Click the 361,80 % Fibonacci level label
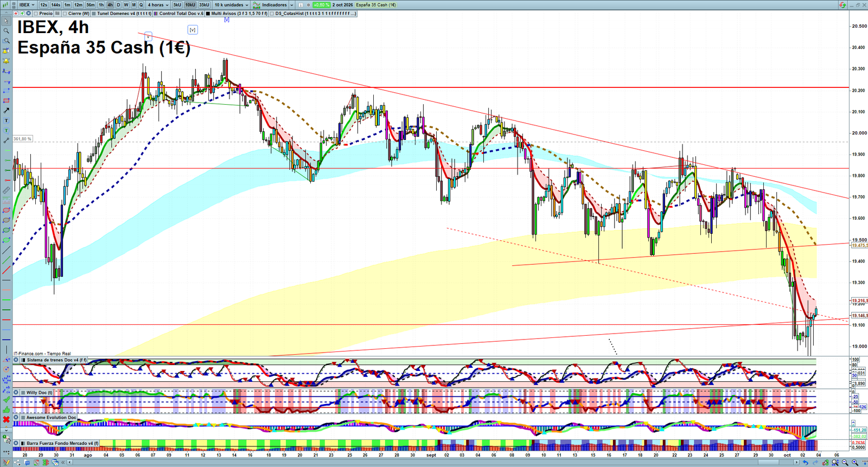 [x=22, y=139]
